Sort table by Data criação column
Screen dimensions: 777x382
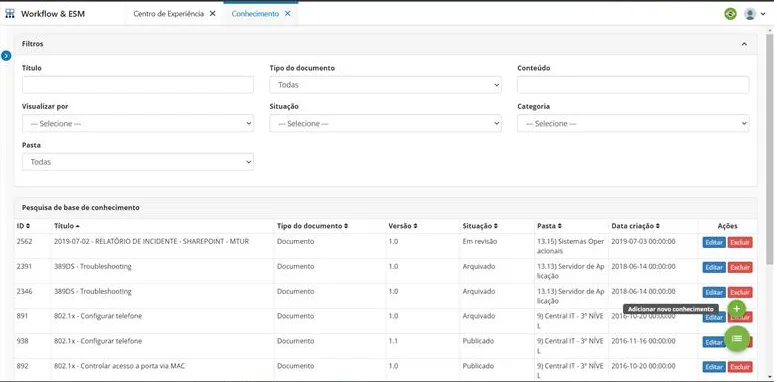pos(635,226)
